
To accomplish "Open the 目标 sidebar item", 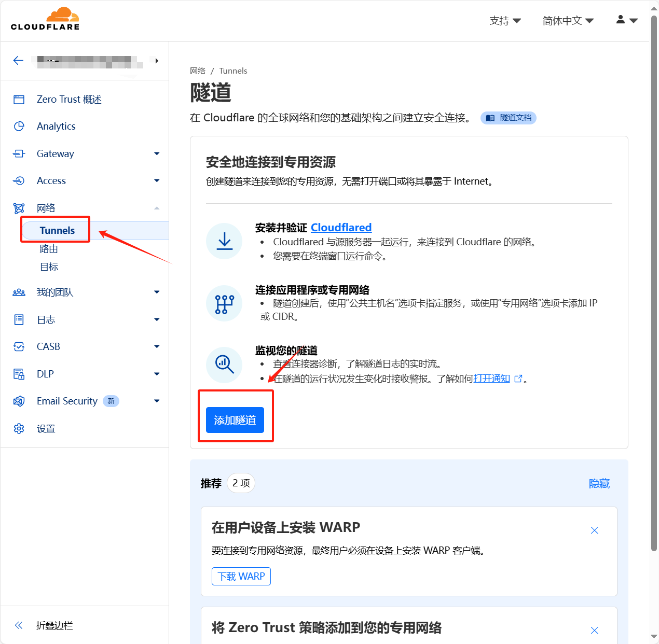I will [49, 267].
